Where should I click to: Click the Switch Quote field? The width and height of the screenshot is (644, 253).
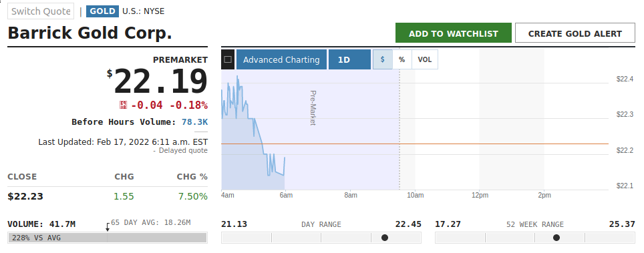coord(41,11)
